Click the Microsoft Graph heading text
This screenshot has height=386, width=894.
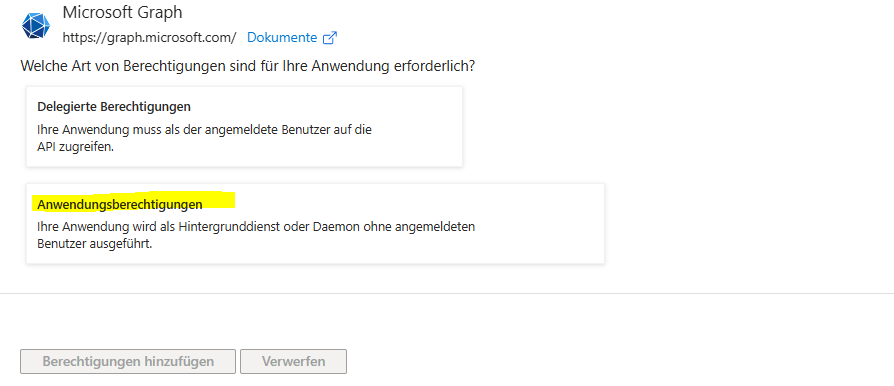tap(123, 12)
